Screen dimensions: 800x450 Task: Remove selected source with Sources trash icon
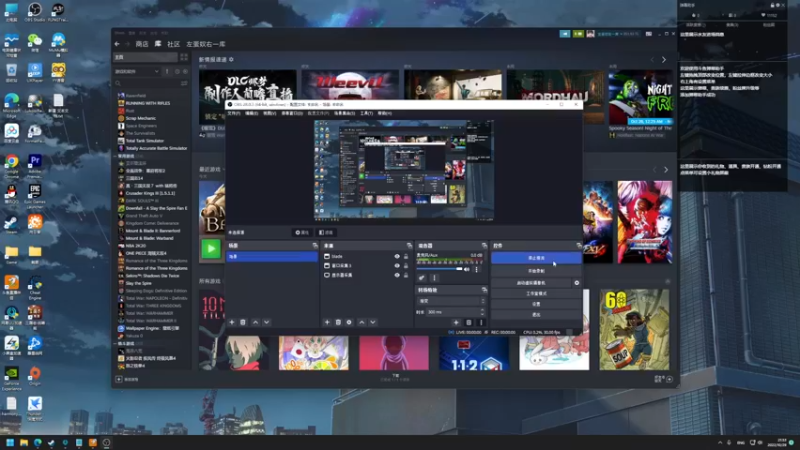click(338, 322)
